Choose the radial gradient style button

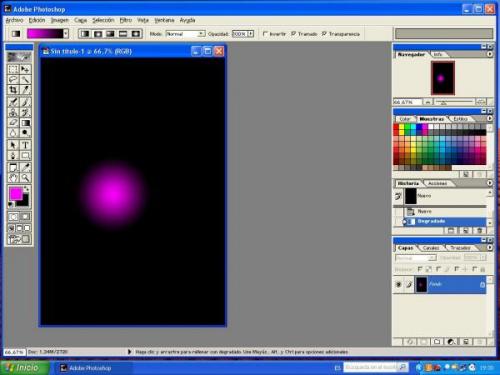click(x=98, y=34)
